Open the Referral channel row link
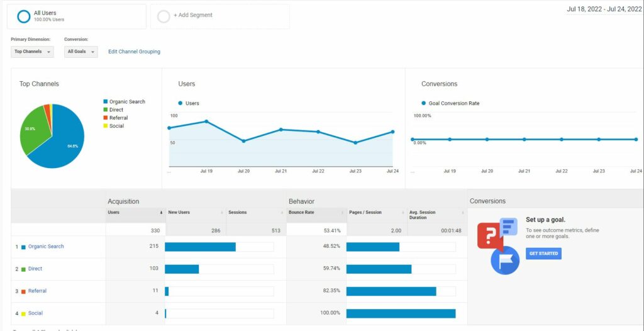 (x=37, y=291)
